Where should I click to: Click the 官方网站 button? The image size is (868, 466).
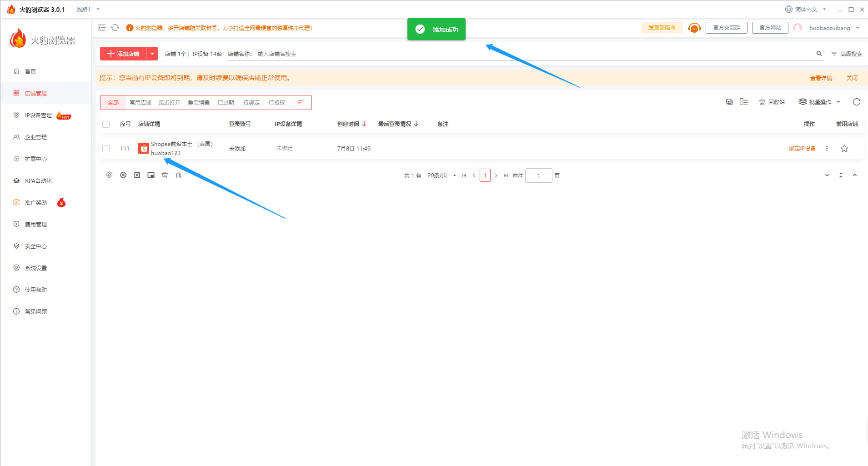click(x=770, y=28)
